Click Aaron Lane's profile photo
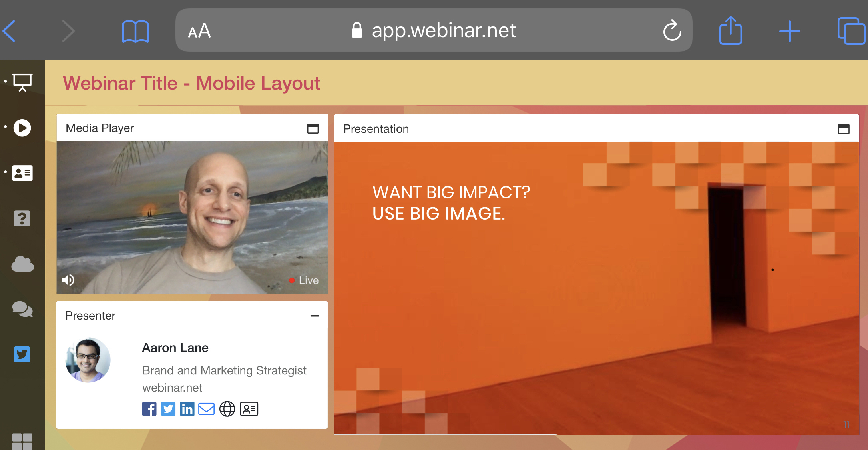Viewport: 868px width, 450px height. click(x=88, y=360)
